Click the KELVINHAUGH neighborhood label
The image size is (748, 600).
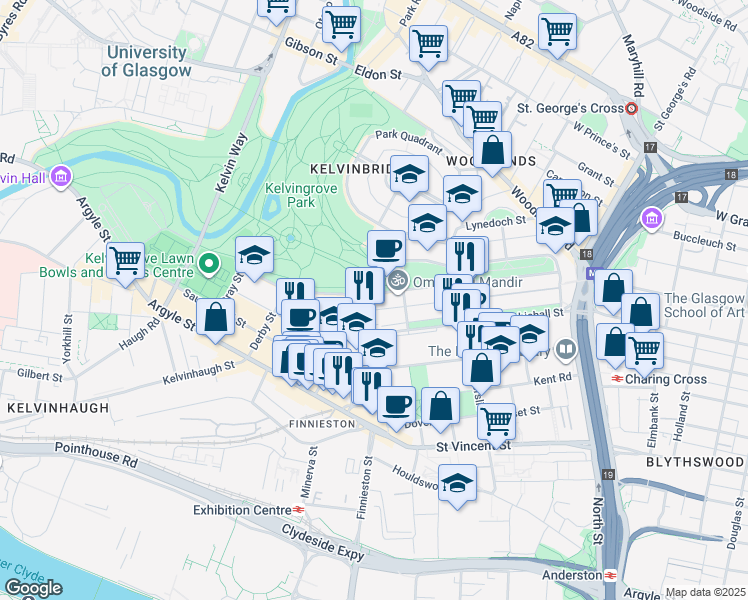pyautogui.click(x=58, y=408)
